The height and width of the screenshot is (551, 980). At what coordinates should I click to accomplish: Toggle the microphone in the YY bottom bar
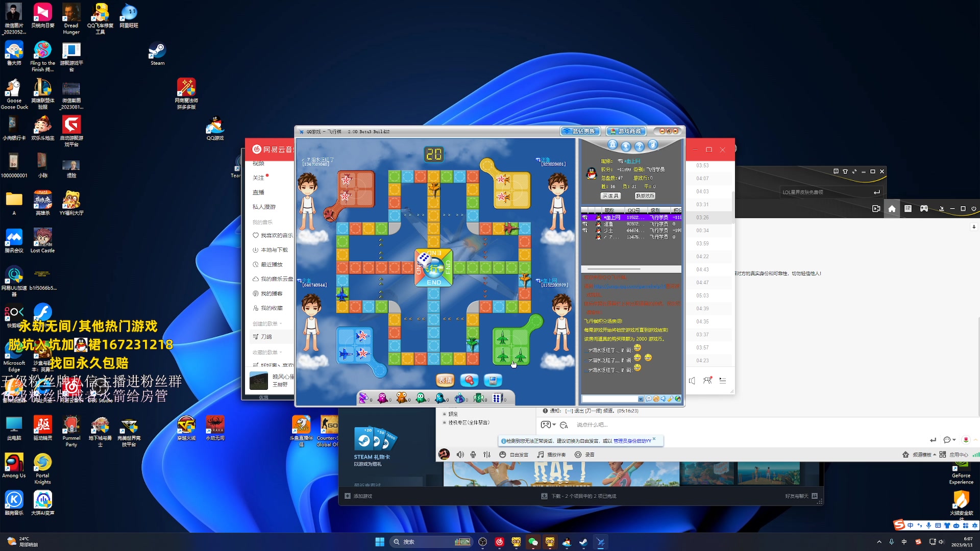coord(473,455)
